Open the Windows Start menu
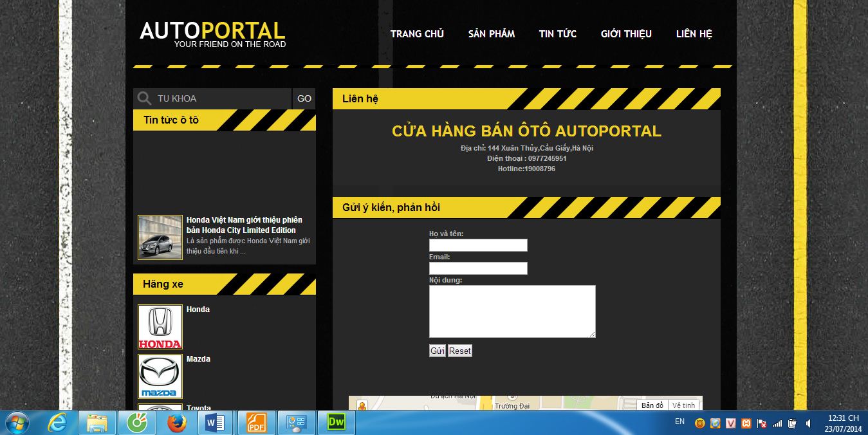 [17, 423]
